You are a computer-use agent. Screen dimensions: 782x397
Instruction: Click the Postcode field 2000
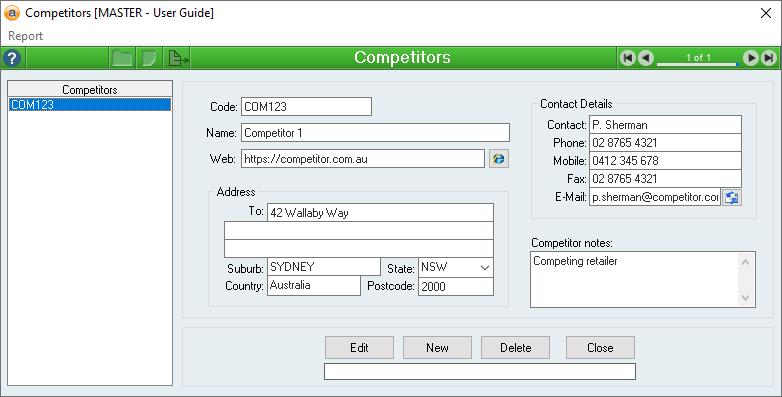pyautogui.click(x=456, y=286)
